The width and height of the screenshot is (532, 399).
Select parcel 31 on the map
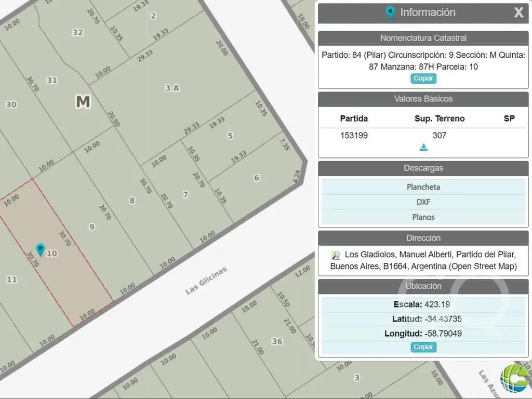tap(52, 80)
